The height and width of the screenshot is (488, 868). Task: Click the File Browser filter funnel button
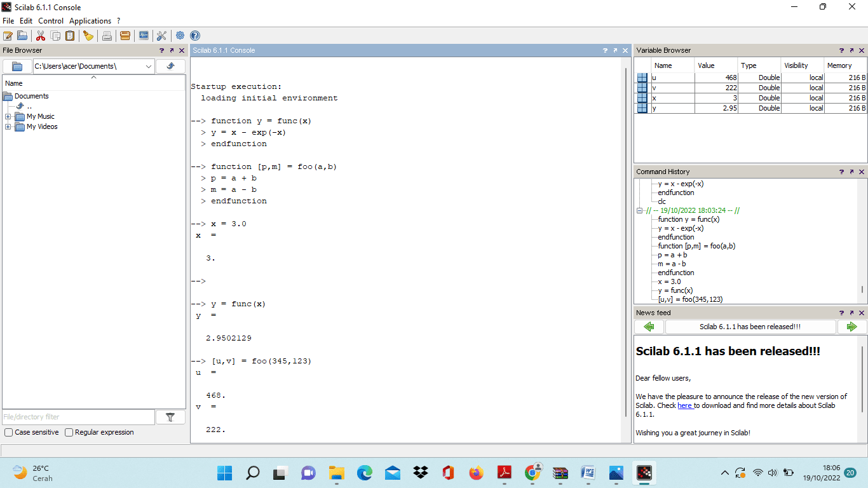point(170,417)
